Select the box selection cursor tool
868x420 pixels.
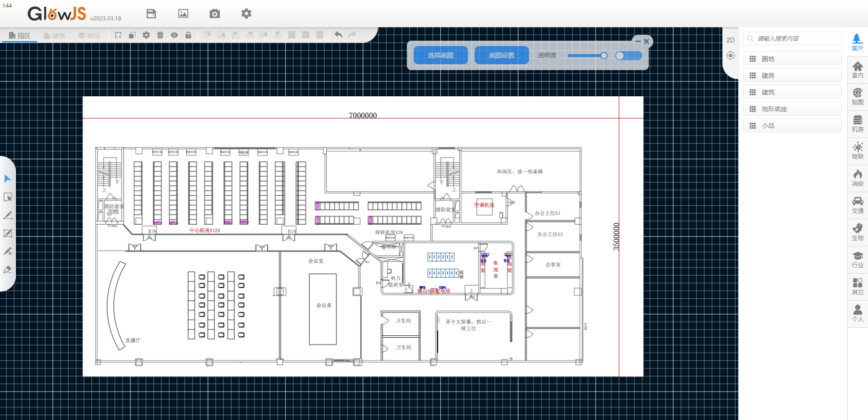[8, 197]
